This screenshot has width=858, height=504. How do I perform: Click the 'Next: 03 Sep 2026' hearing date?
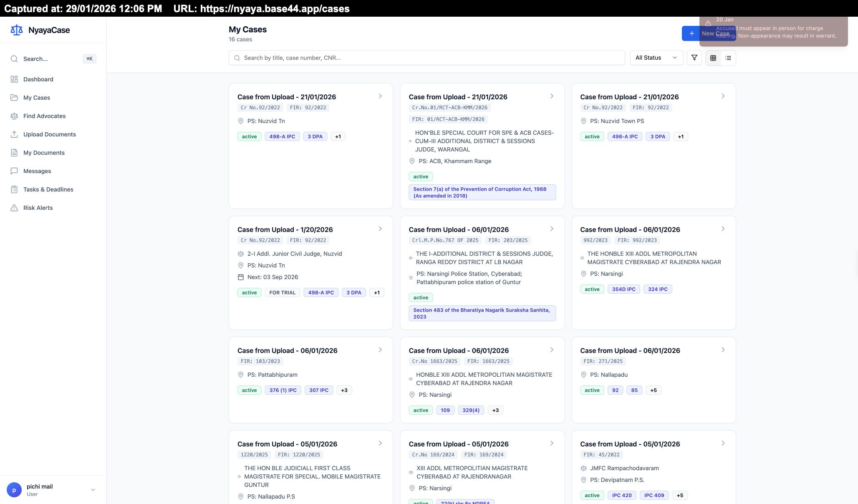273,277
